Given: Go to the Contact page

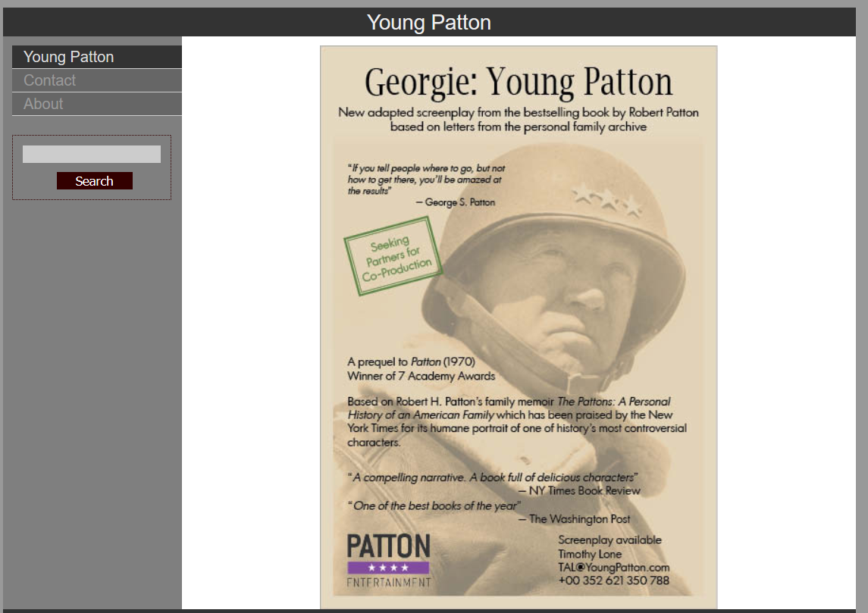Looking at the screenshot, I should pos(97,81).
